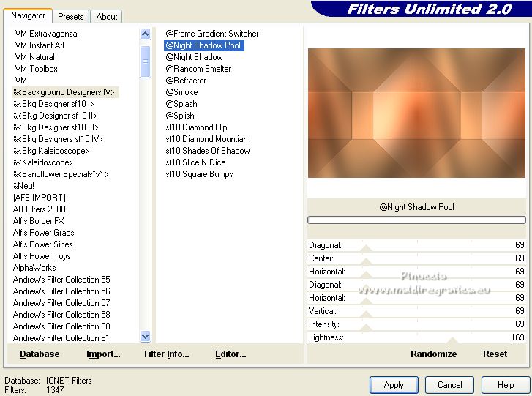The height and width of the screenshot is (396, 532).
Task: Adjust the Center slider
Action: [366, 261]
